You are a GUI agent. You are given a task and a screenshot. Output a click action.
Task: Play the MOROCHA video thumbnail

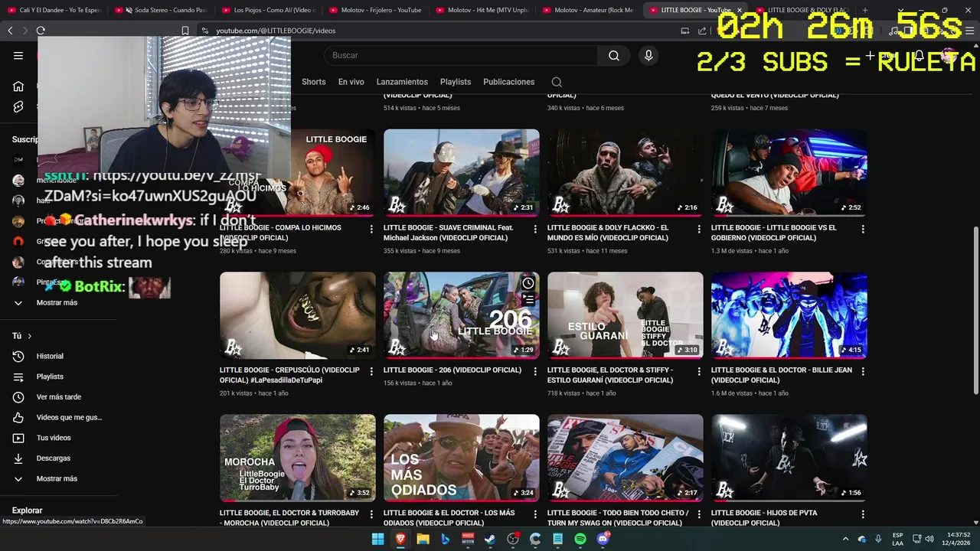pyautogui.click(x=298, y=458)
